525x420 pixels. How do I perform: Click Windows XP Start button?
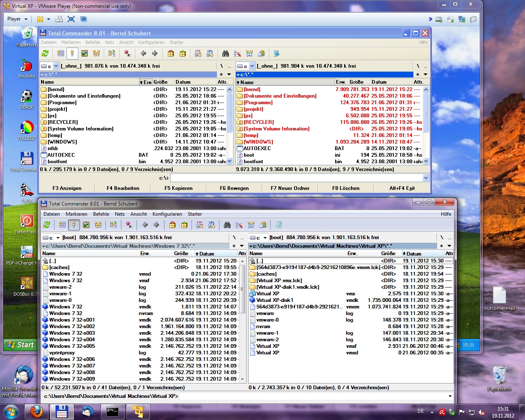(x=20, y=345)
